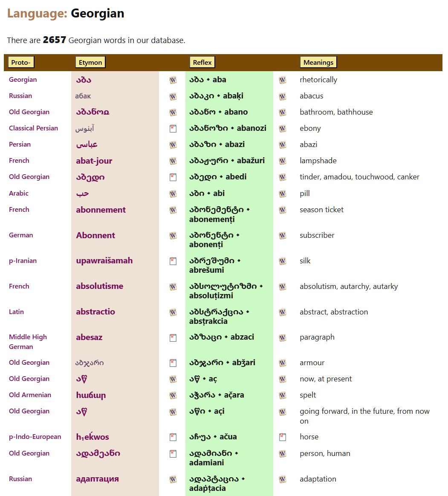Viewport: 448px width, 496px height.
Task: Click meaning text 'absolutism, autarchy, autarky'
Action: tap(349, 286)
